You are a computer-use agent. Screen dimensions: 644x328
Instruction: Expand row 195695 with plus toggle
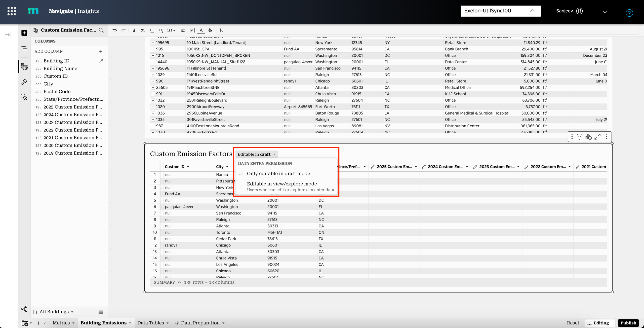click(153, 43)
